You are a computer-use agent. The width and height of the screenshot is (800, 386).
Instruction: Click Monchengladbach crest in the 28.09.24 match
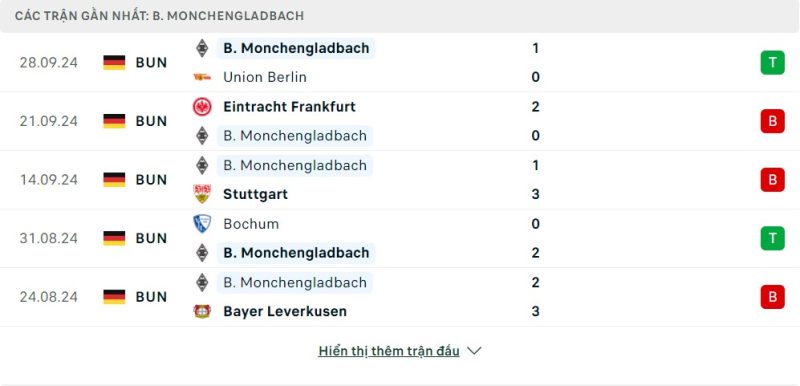[202, 48]
